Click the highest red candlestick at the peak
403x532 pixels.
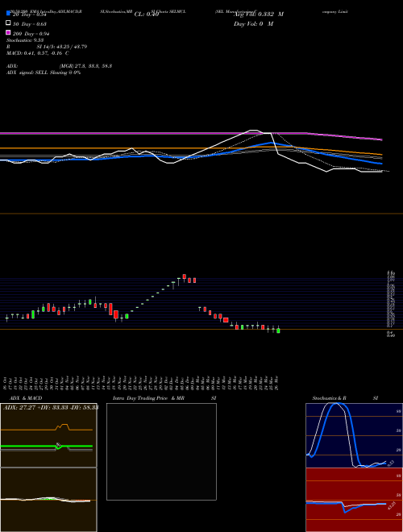coord(185,277)
